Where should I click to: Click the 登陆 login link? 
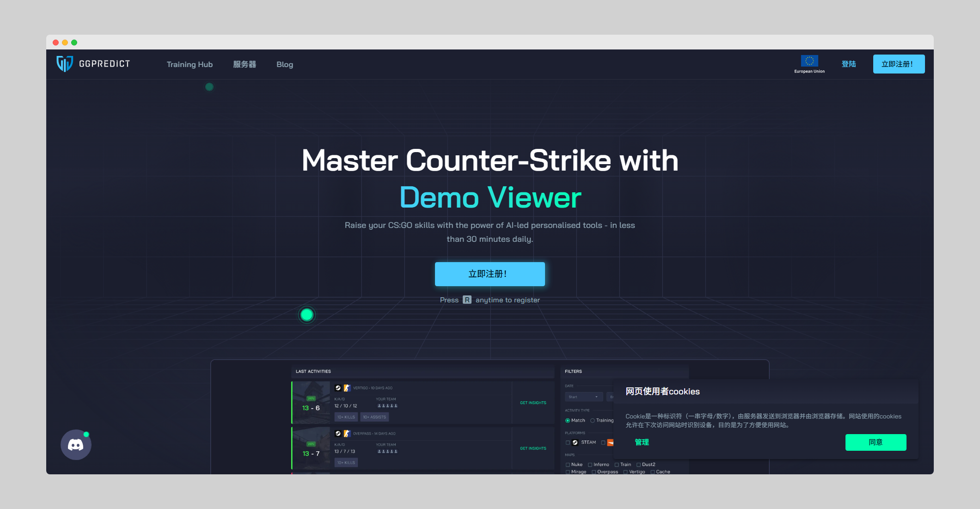coord(849,64)
